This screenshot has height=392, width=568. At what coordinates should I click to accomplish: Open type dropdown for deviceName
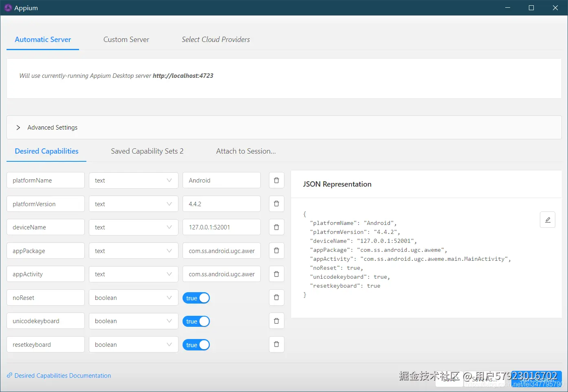[x=134, y=227]
